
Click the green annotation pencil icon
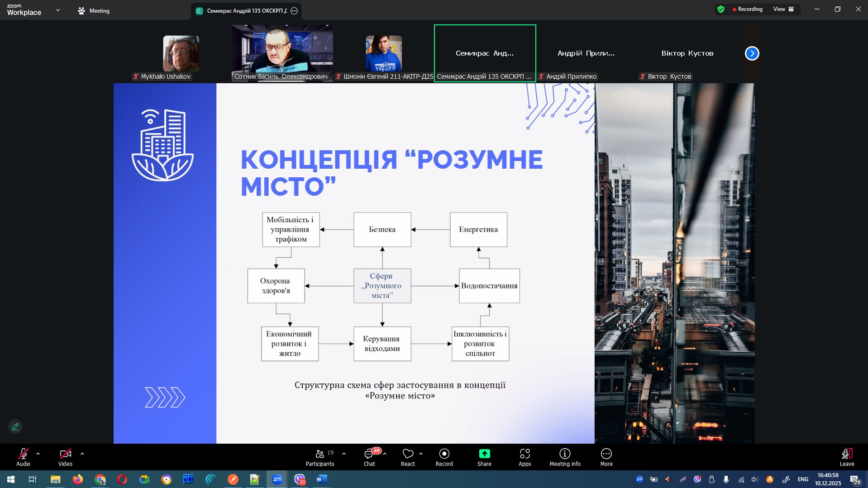(x=15, y=426)
